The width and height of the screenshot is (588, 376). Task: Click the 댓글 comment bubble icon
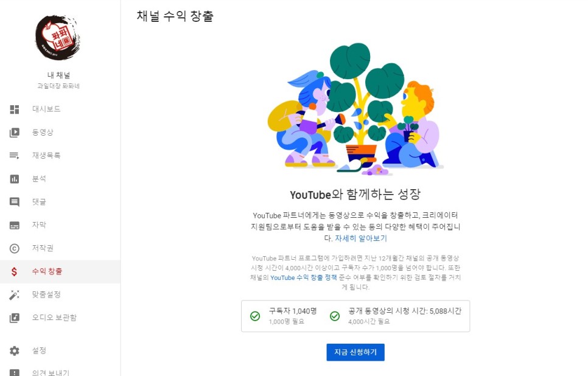14,202
